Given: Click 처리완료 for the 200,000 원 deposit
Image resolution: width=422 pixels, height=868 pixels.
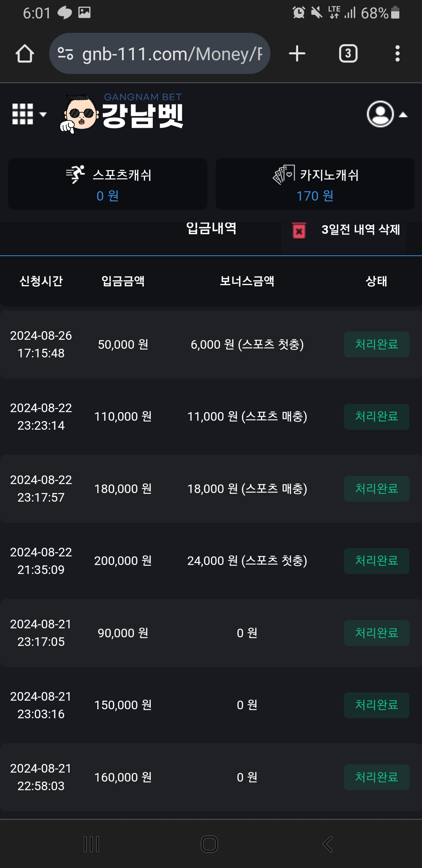Looking at the screenshot, I should click(x=376, y=561).
